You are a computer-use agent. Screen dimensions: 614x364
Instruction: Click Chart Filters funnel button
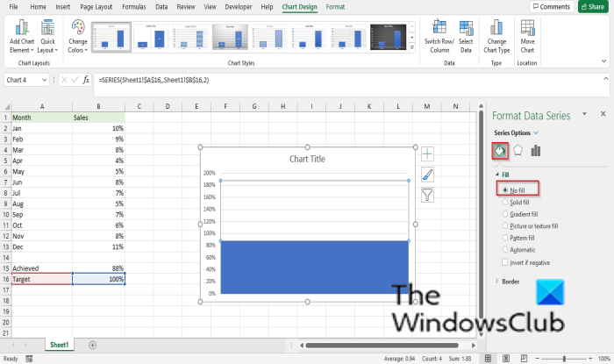tap(427, 195)
